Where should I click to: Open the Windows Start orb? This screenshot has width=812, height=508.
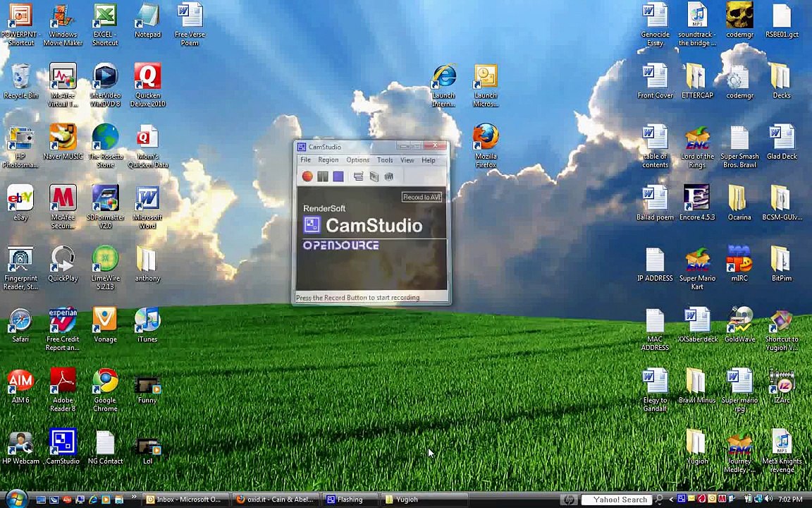coord(17,499)
